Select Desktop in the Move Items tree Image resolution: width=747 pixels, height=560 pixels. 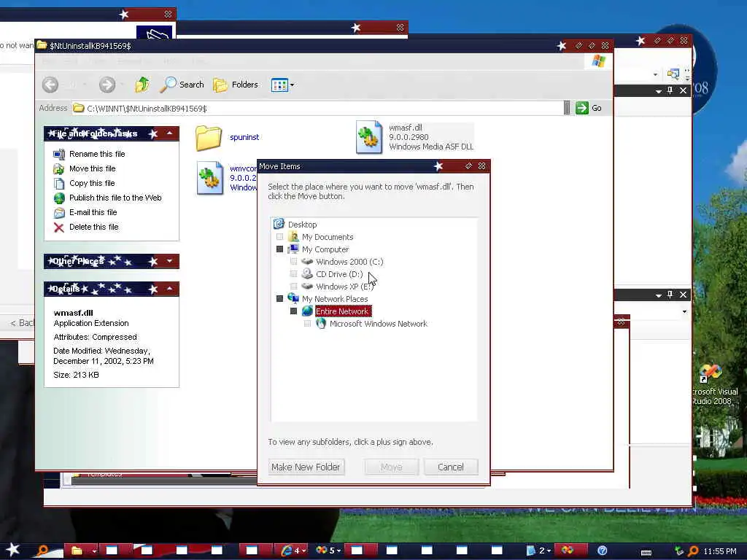(302, 225)
